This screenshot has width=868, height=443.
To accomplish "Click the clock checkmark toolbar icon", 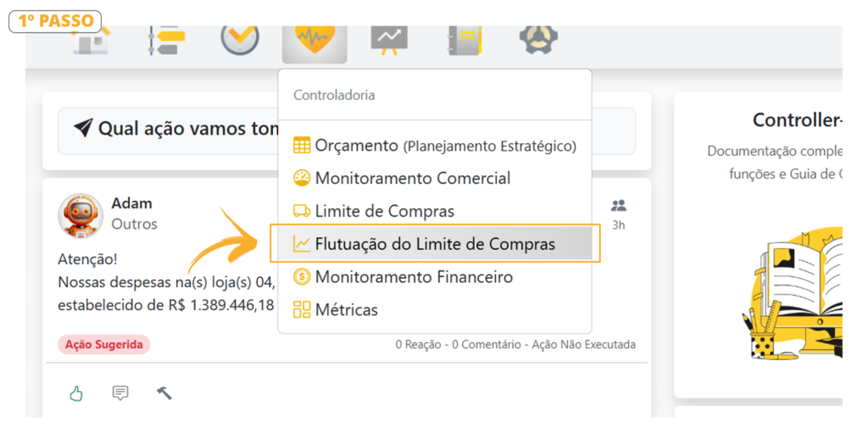I will tap(240, 40).
